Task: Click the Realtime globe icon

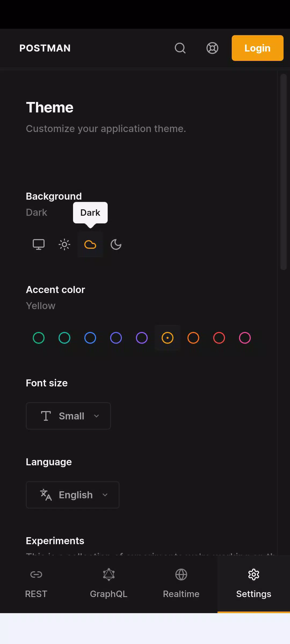Action: click(x=181, y=575)
